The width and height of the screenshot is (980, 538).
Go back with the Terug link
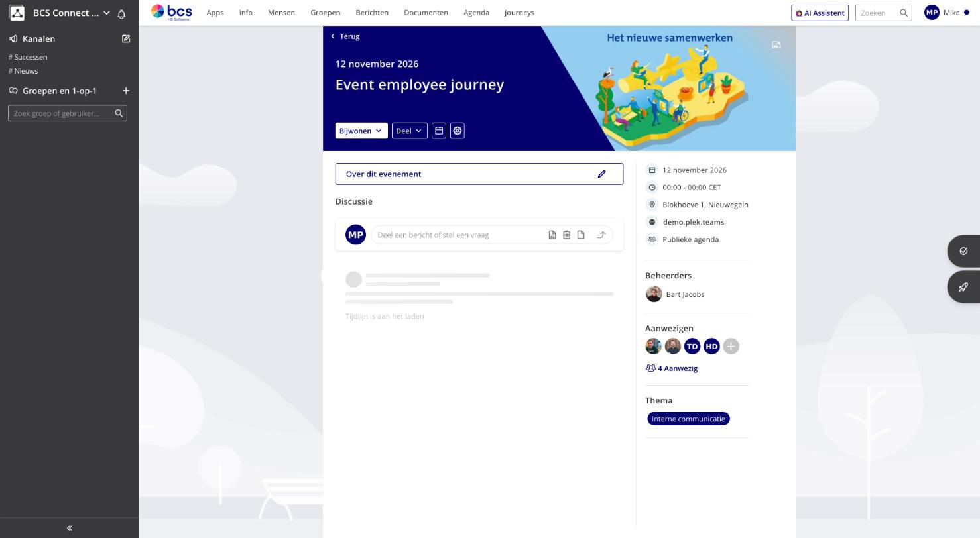[x=345, y=36]
